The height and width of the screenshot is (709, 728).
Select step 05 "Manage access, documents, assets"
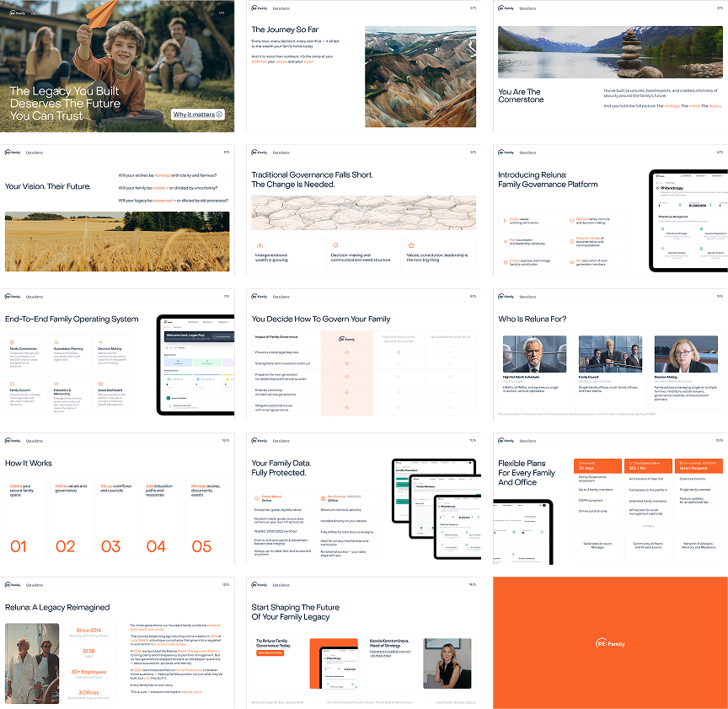coord(208,519)
